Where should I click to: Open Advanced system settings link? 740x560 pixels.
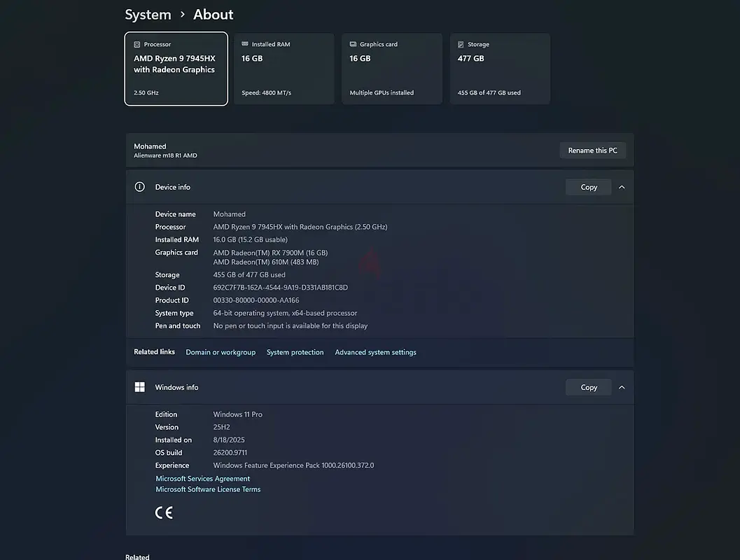375,352
